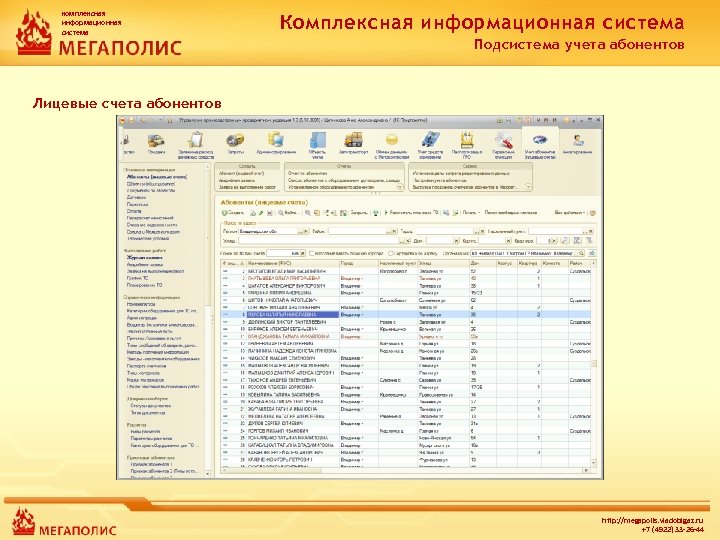The width and height of the screenshot is (720, 540).
Task: Click the Район column header
Action: point(579,264)
